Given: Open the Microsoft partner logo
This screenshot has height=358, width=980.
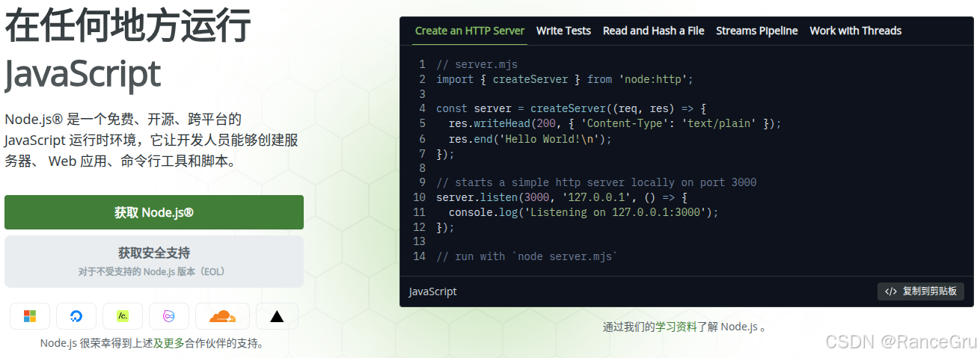Looking at the screenshot, I should [30, 316].
